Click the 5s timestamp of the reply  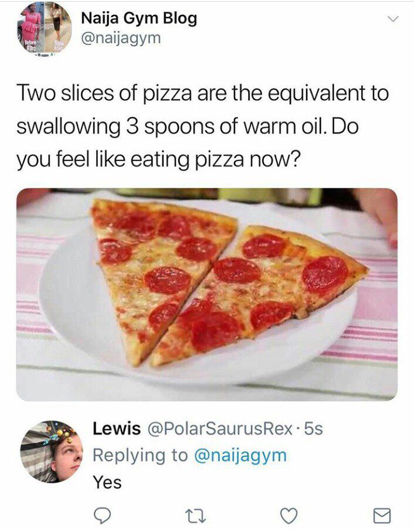(x=313, y=429)
